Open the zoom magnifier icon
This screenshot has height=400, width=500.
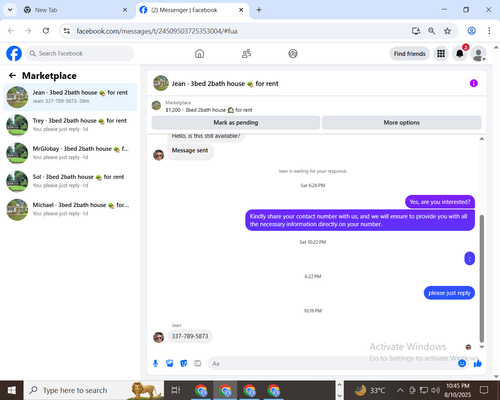[x=432, y=31]
